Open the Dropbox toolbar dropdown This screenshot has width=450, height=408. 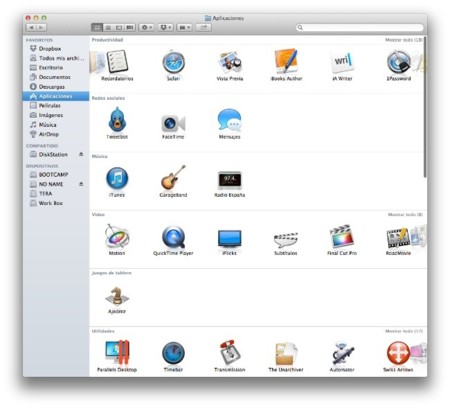coord(166,27)
